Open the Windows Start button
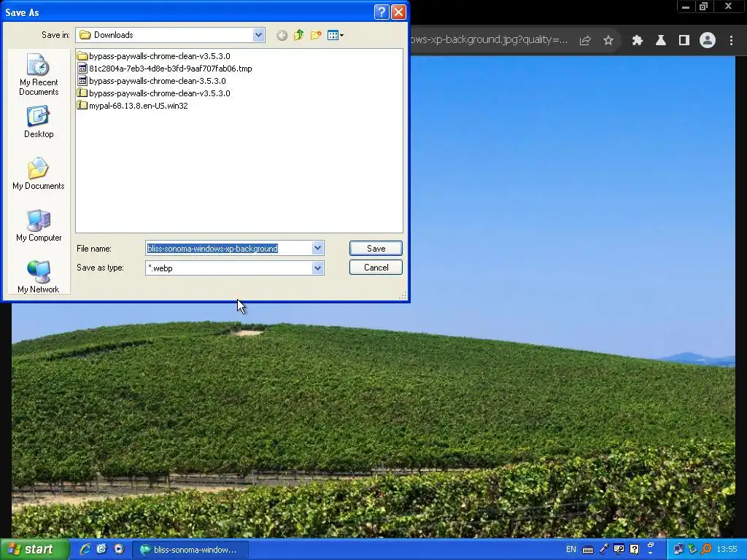This screenshot has height=560, width=747. (34, 550)
